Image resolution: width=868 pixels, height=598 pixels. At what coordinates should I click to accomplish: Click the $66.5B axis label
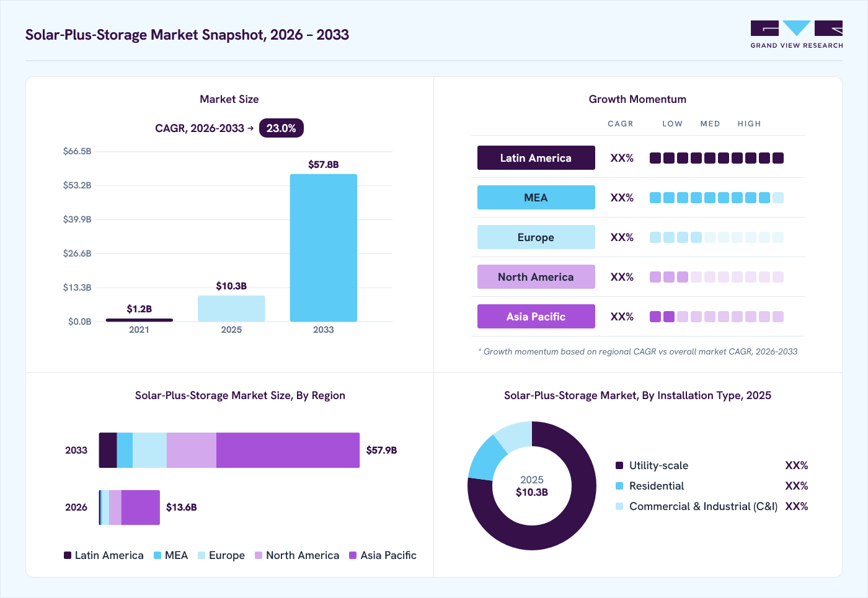pyautogui.click(x=77, y=151)
